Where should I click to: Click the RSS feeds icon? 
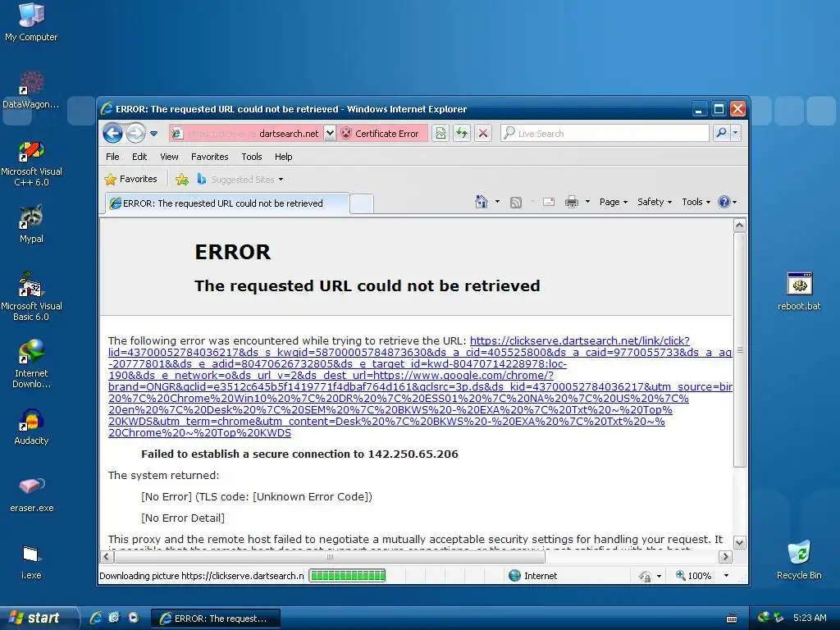(x=515, y=202)
